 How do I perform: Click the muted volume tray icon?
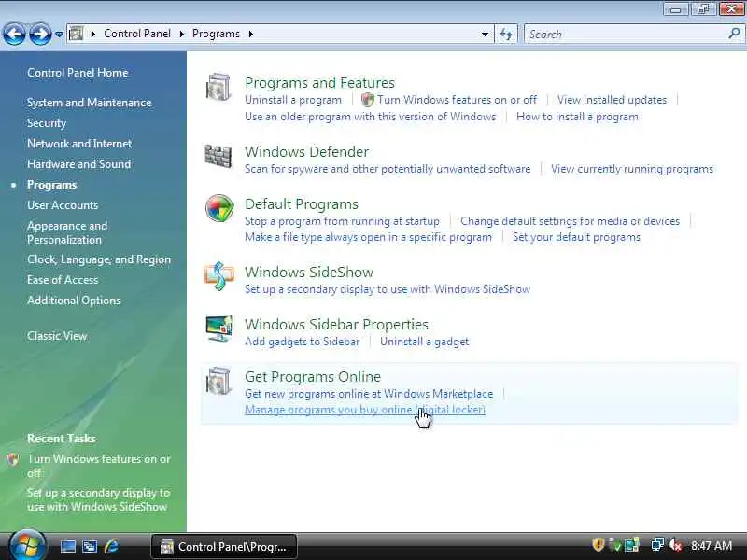pos(675,545)
